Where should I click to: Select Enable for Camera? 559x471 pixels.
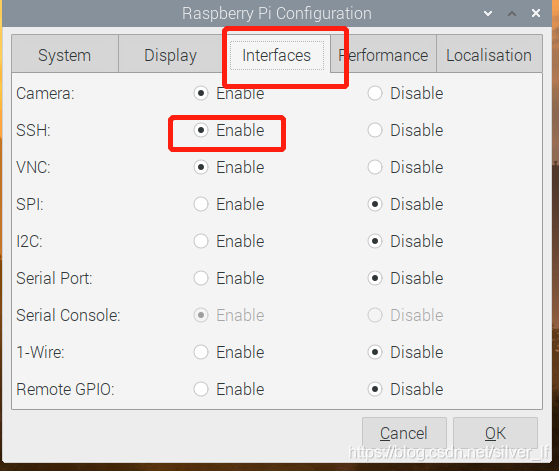pyautogui.click(x=229, y=93)
